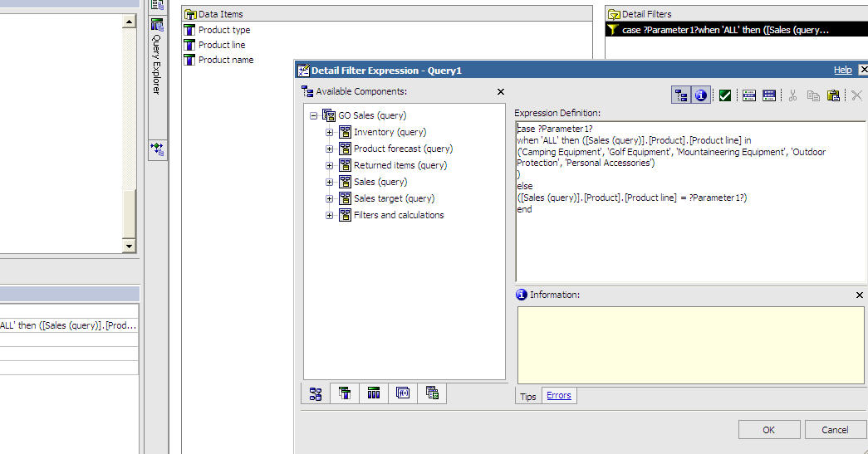Close the Available Components pane
This screenshot has width=868, height=454.
tap(500, 92)
